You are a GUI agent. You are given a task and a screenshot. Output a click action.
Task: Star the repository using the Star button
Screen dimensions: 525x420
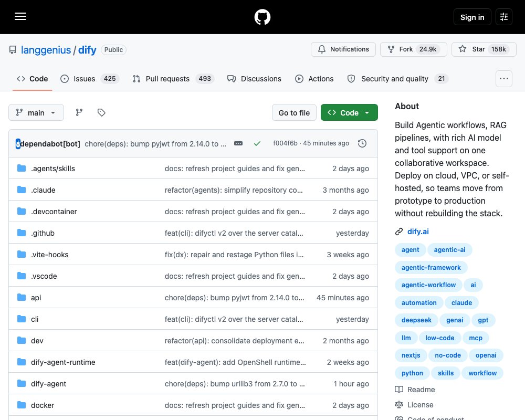484,49
